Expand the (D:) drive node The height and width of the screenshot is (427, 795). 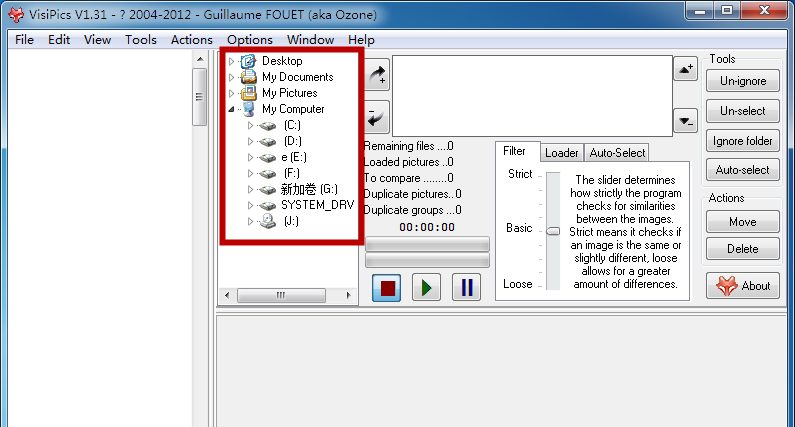click(250, 141)
